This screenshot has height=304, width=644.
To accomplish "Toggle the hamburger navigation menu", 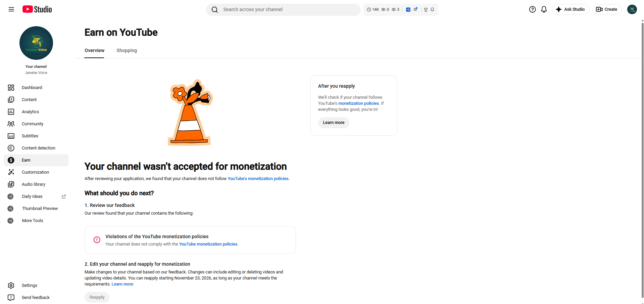I will coord(11,9).
